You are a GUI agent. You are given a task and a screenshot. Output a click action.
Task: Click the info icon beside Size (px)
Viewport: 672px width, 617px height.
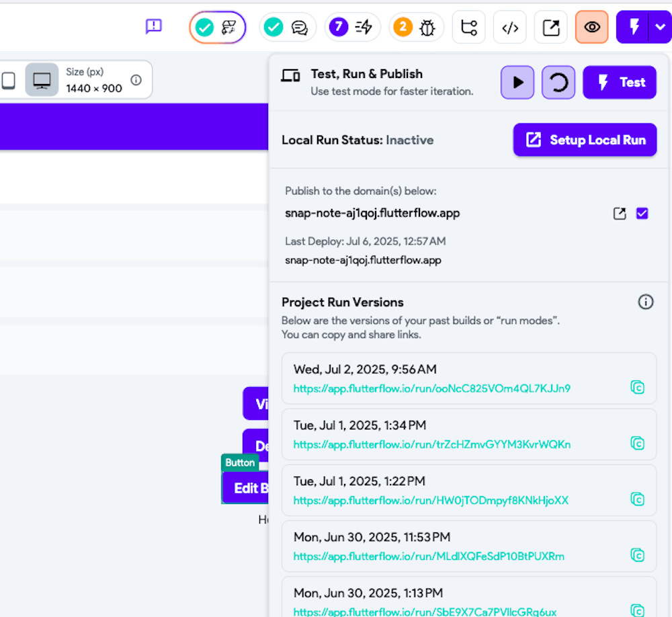(136, 80)
